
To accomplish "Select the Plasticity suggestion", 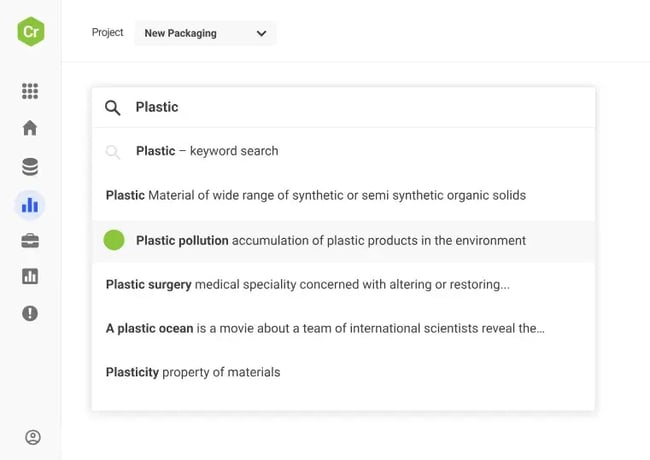I will (193, 372).
